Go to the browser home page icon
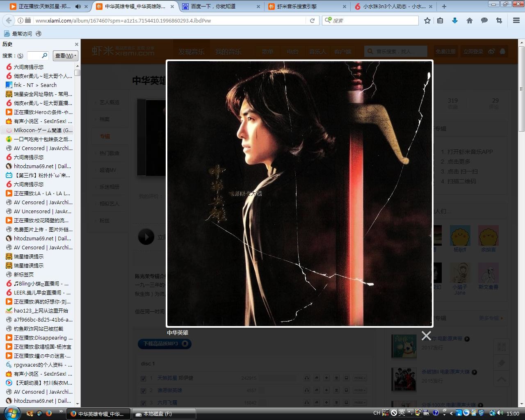The height and width of the screenshot is (420, 525). 470,21
